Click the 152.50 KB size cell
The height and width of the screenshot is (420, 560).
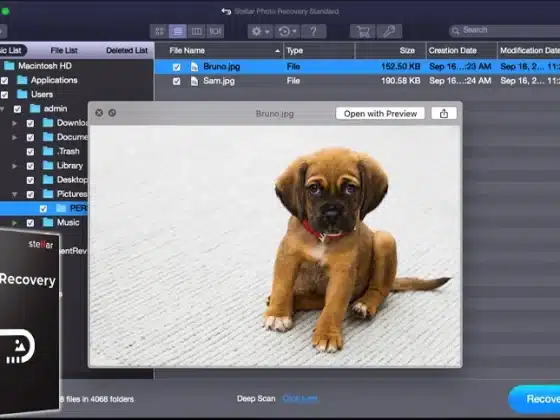[400, 67]
